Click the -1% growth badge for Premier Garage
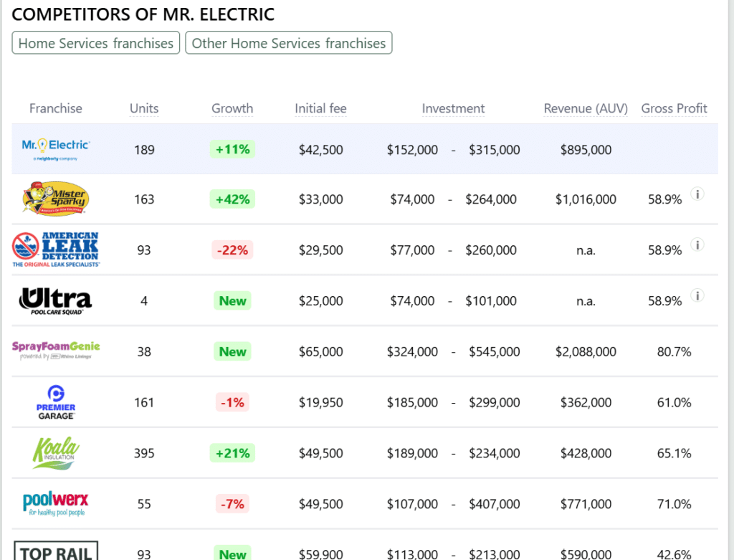The height and width of the screenshot is (560, 734). tap(232, 402)
